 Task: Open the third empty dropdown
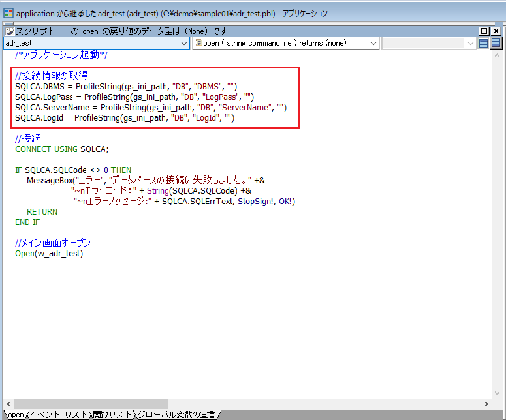point(470,43)
